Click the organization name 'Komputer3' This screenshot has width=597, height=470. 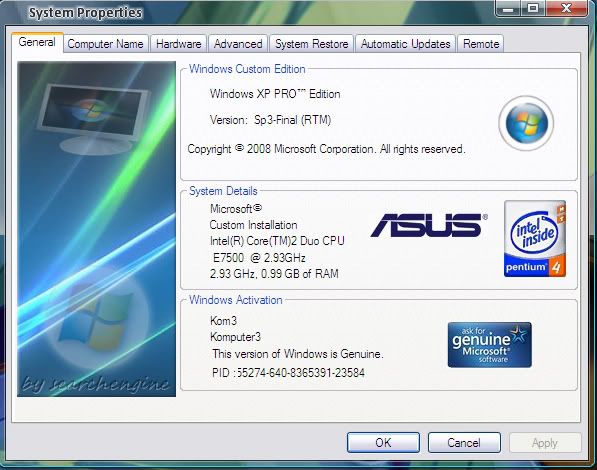tap(235, 337)
